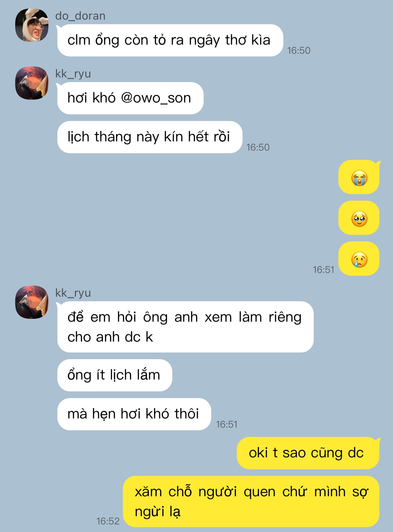Select message "lịch tháng này kín hết rồi"
This screenshot has width=393, height=532.
150,137
